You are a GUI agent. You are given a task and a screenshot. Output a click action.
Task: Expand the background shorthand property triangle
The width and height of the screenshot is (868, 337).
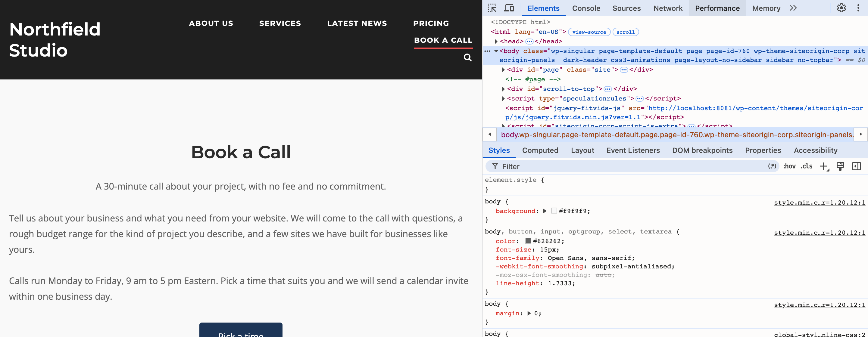[x=545, y=211]
